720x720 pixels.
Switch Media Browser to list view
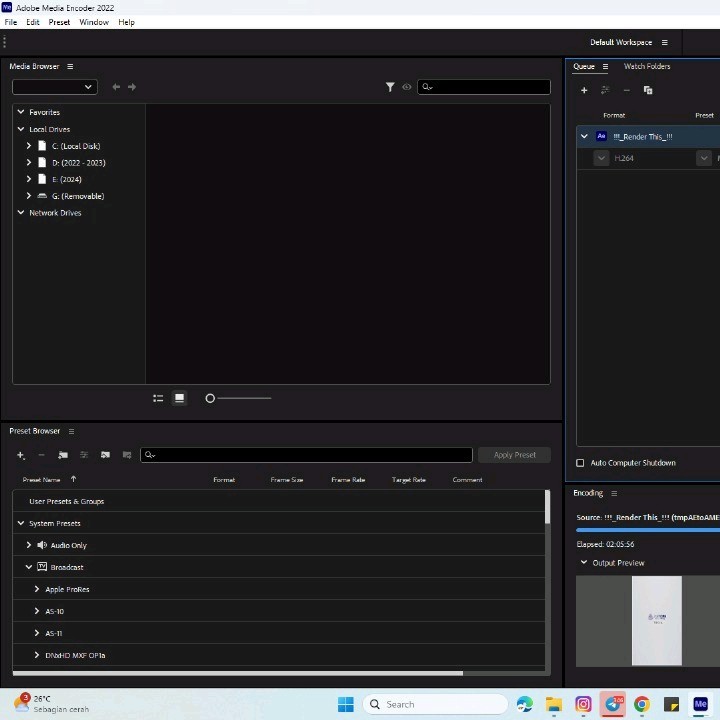point(158,398)
